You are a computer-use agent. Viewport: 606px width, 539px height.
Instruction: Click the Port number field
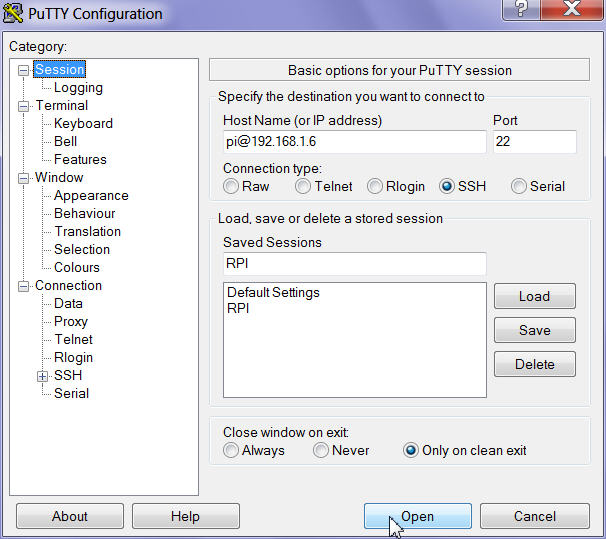tap(534, 142)
